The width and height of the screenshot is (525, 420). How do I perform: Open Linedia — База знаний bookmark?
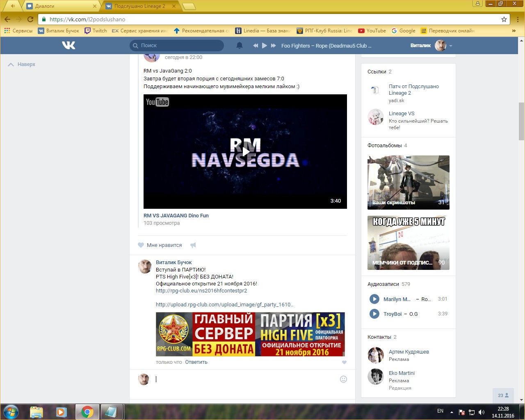point(263,31)
